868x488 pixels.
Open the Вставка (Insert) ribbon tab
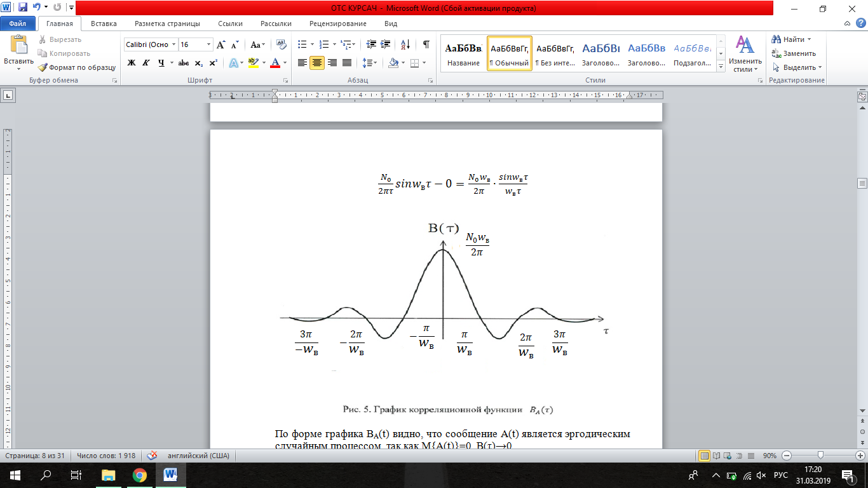(104, 24)
